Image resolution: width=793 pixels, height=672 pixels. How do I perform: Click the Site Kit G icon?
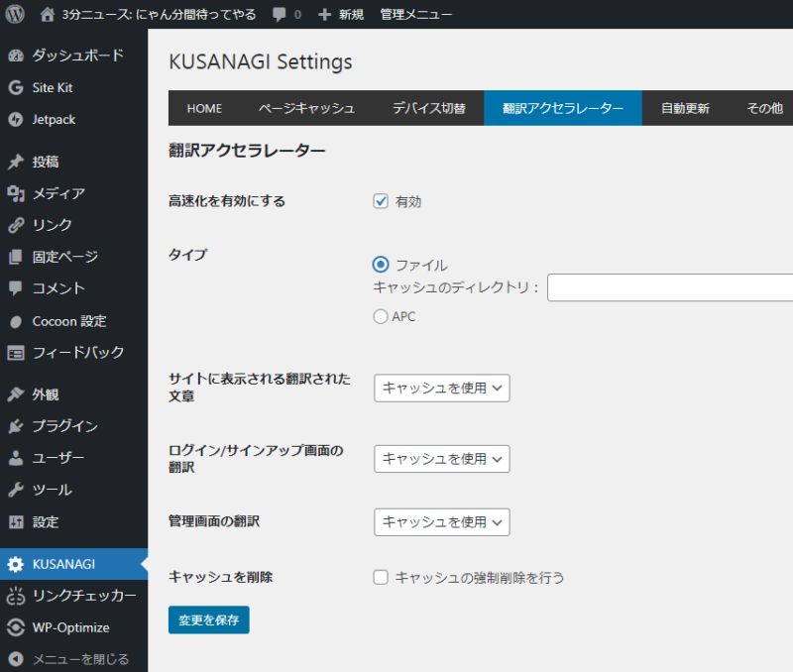tap(16, 87)
